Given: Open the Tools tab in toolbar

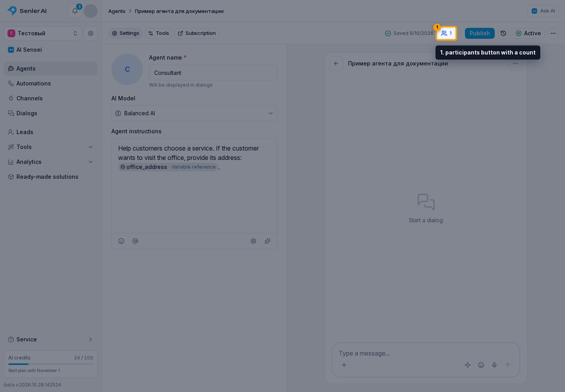Looking at the screenshot, I should tap(159, 33).
